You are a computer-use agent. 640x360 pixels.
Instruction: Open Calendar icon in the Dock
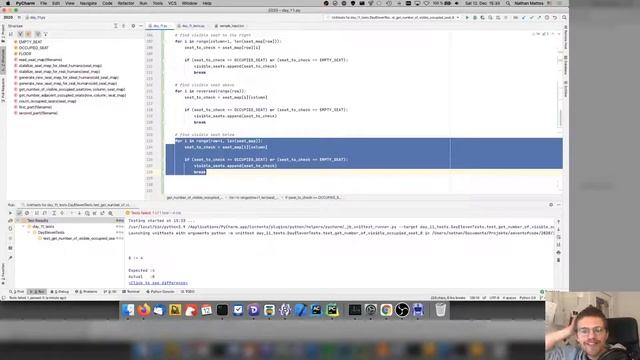click(x=207, y=310)
